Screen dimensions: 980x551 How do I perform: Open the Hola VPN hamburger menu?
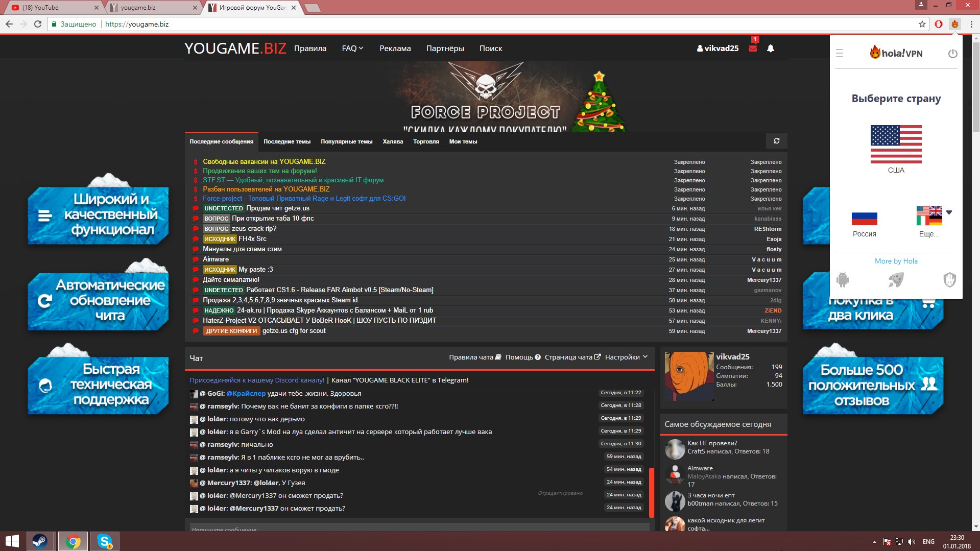[x=840, y=53]
